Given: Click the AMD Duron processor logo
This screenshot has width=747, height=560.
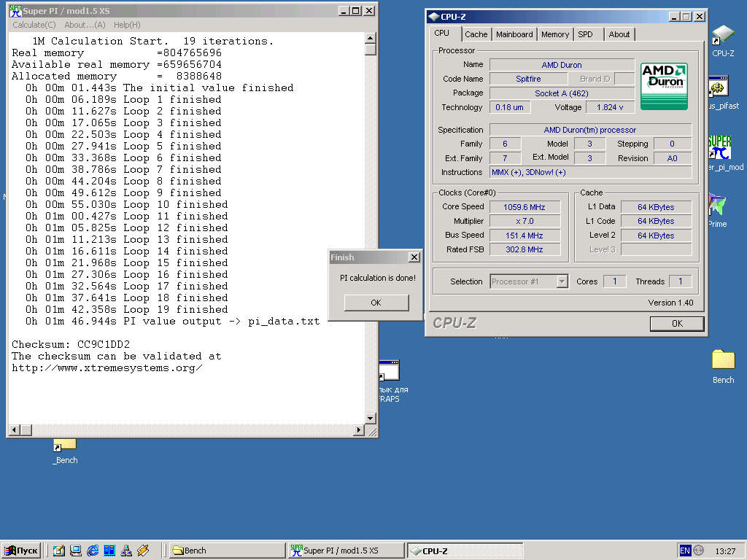Looking at the screenshot, I should [x=664, y=86].
